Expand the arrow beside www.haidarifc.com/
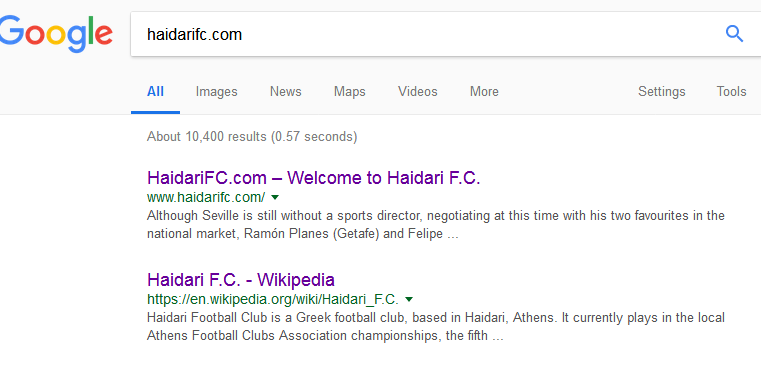The image size is (761, 365). [275, 198]
